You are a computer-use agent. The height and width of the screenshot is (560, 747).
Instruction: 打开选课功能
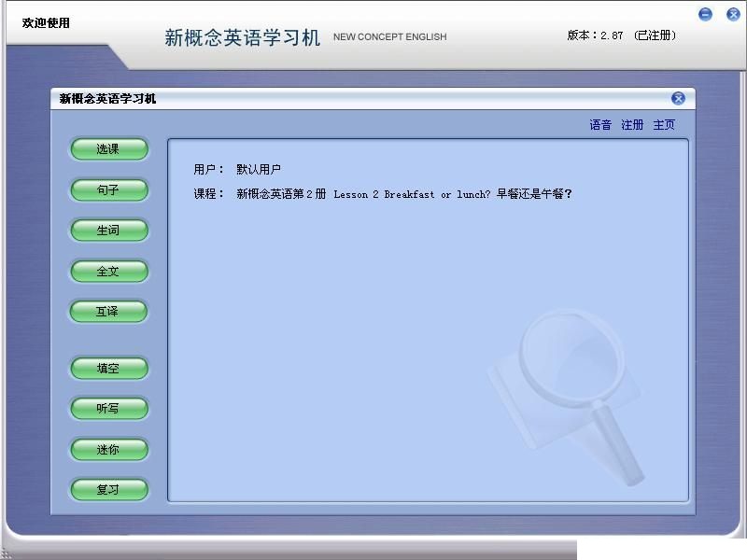pyautogui.click(x=108, y=149)
